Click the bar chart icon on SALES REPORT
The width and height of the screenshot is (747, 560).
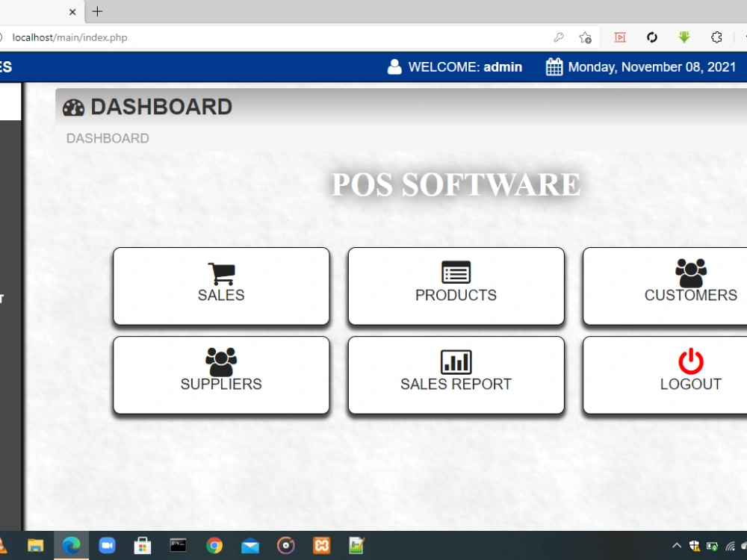click(x=456, y=362)
